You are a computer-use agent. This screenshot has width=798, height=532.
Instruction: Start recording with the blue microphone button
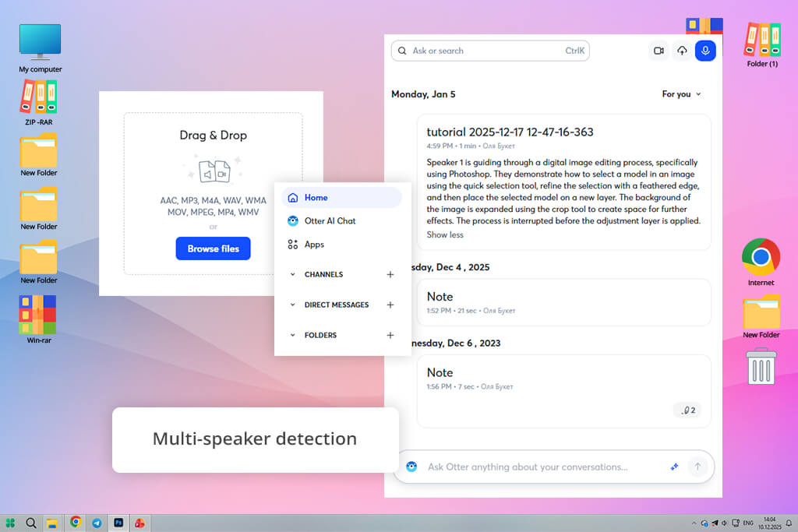pos(705,51)
